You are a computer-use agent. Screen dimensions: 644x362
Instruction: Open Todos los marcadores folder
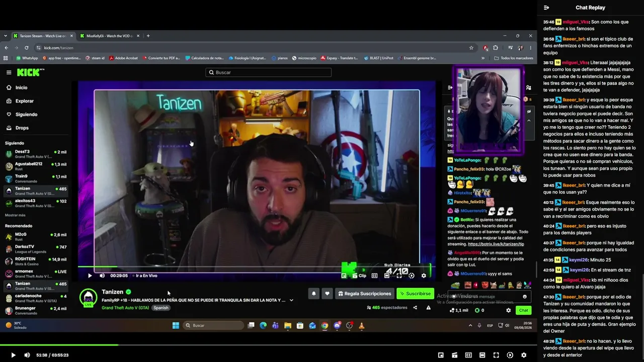[x=514, y=58]
